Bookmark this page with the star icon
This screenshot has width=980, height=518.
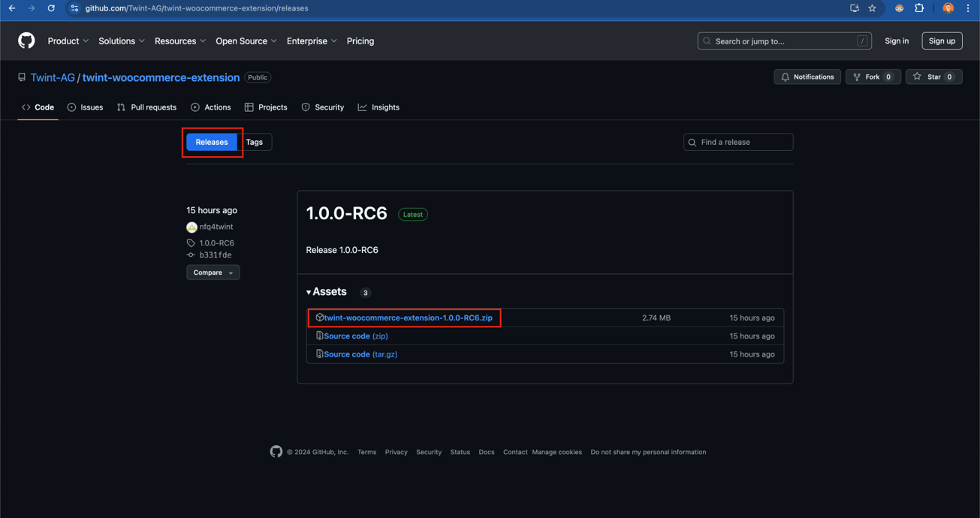(872, 8)
